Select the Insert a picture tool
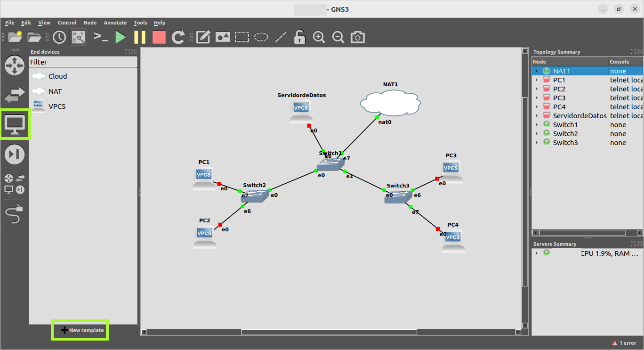Screen dimensions: 644x350 pos(223,37)
